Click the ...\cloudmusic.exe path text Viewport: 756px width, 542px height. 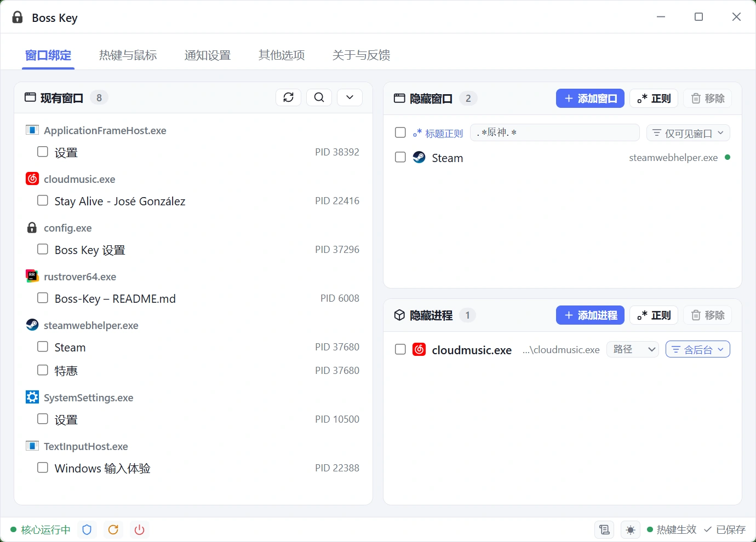pyautogui.click(x=561, y=350)
